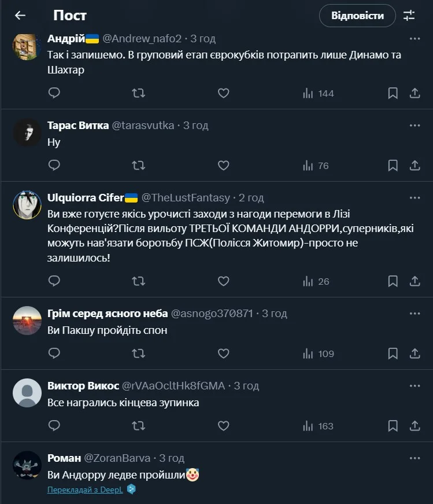This screenshot has height=504, width=433.
Task: Open Ulquiorra Cifer's profile avatar
Action: (26, 205)
